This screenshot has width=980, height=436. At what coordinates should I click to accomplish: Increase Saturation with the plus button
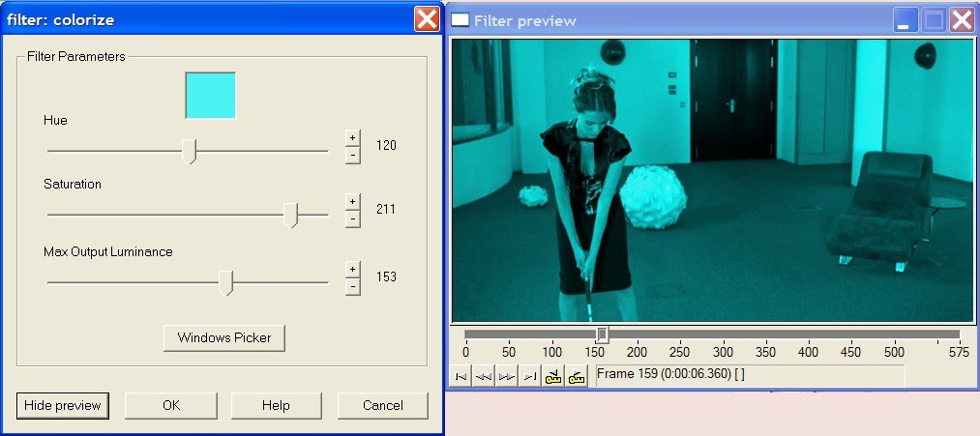352,201
